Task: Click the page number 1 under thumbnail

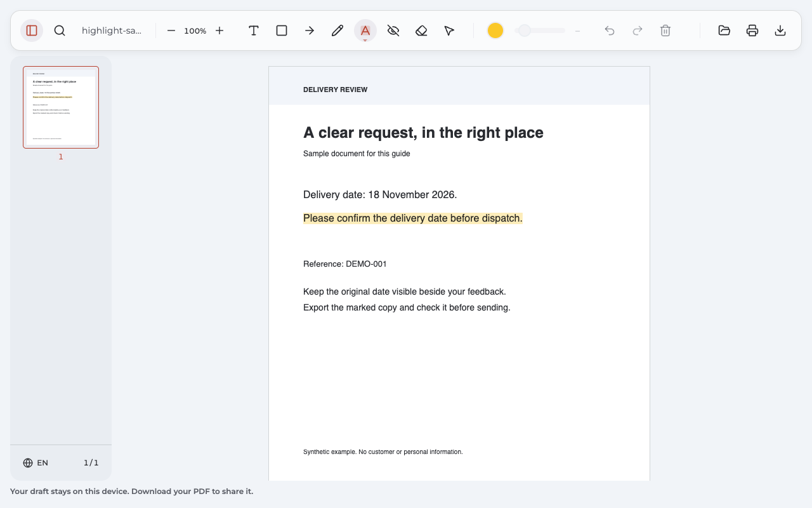Action: coord(61,157)
